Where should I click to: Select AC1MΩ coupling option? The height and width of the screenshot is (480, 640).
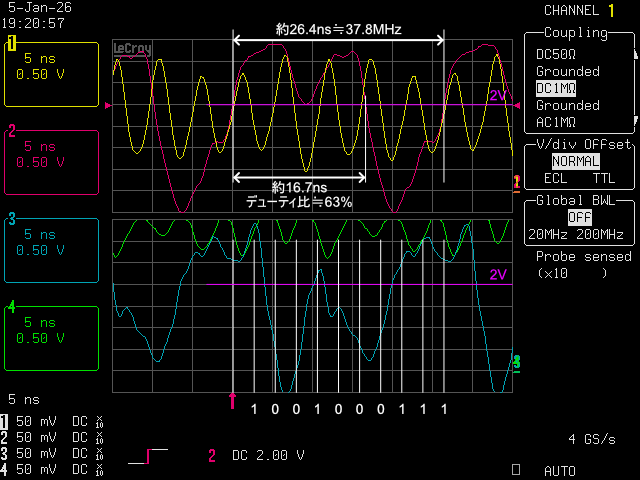pos(556,122)
